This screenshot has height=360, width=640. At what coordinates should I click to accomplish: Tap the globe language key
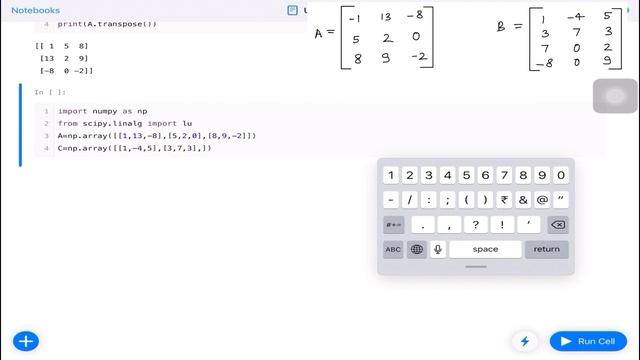[x=417, y=249]
